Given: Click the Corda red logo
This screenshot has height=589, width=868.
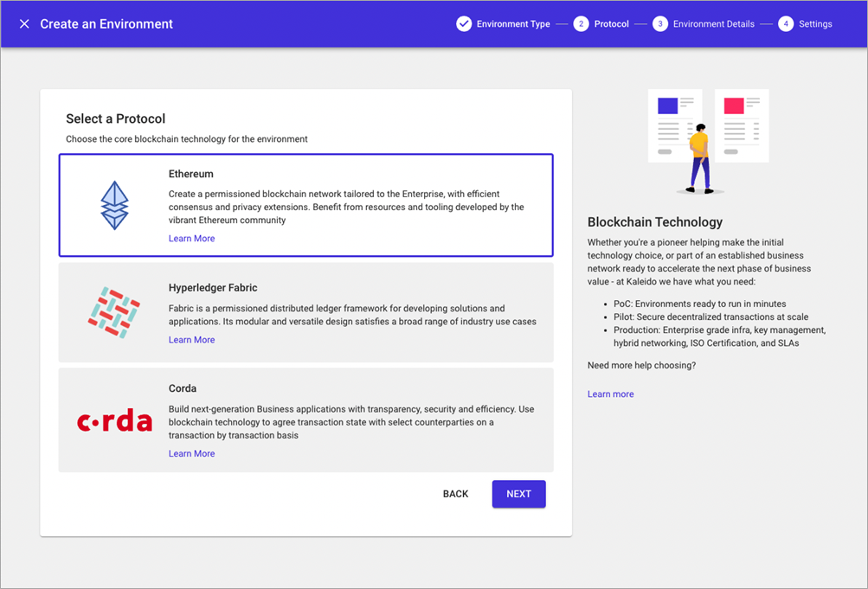Looking at the screenshot, I should coord(114,421).
